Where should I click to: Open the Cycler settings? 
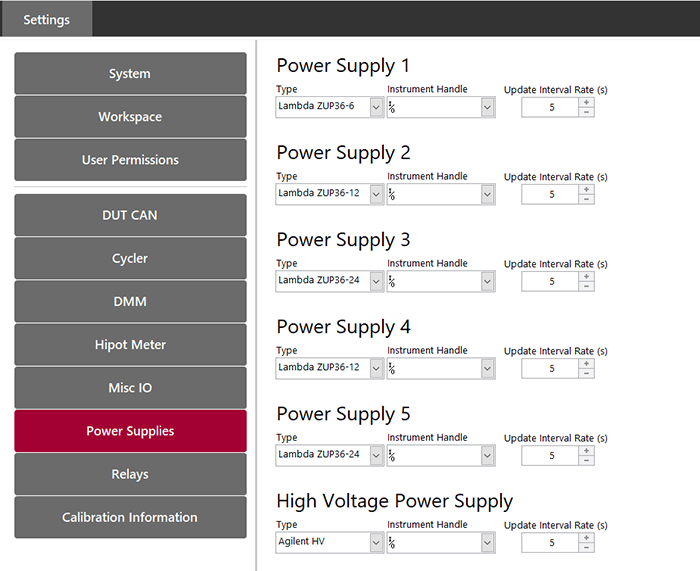click(x=130, y=258)
